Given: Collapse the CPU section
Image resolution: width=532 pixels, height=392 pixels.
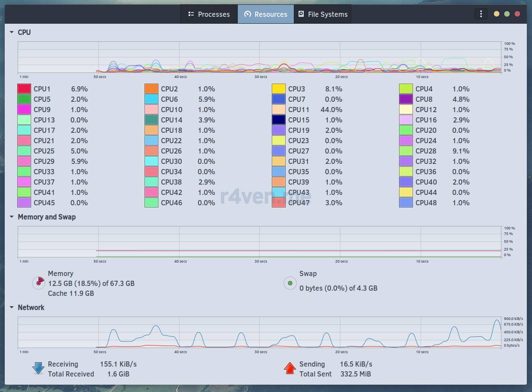Looking at the screenshot, I should click(x=12, y=32).
